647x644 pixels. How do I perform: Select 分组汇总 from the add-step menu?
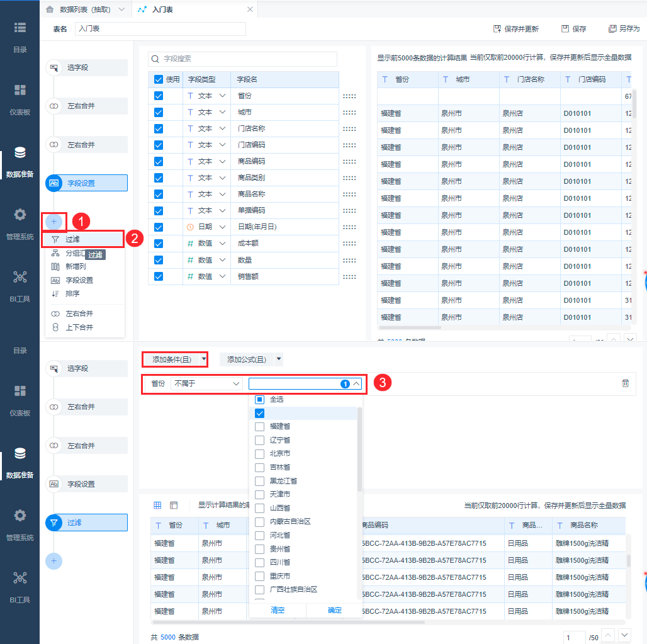coord(75,253)
